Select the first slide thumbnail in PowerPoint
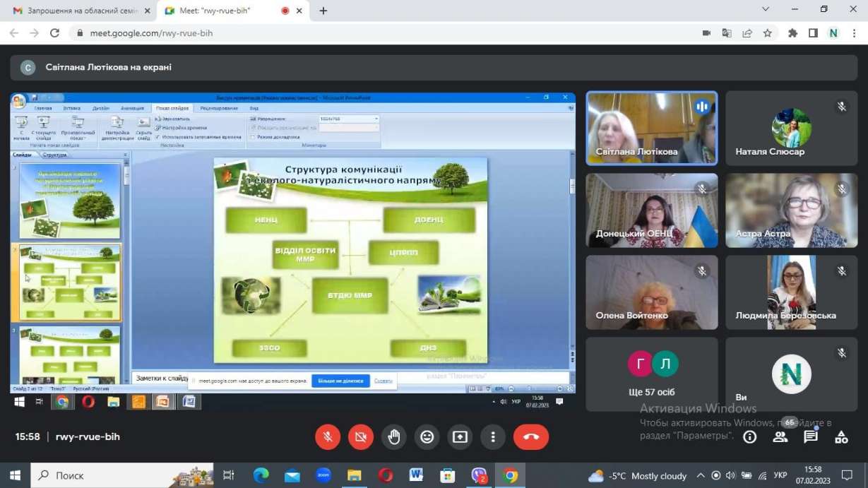 coord(70,201)
